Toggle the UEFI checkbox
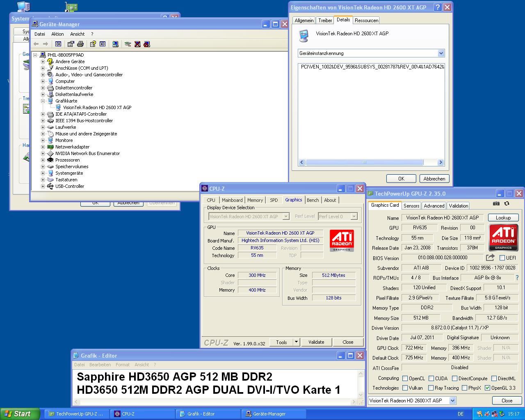The height and width of the screenshot is (420, 525). point(502,258)
